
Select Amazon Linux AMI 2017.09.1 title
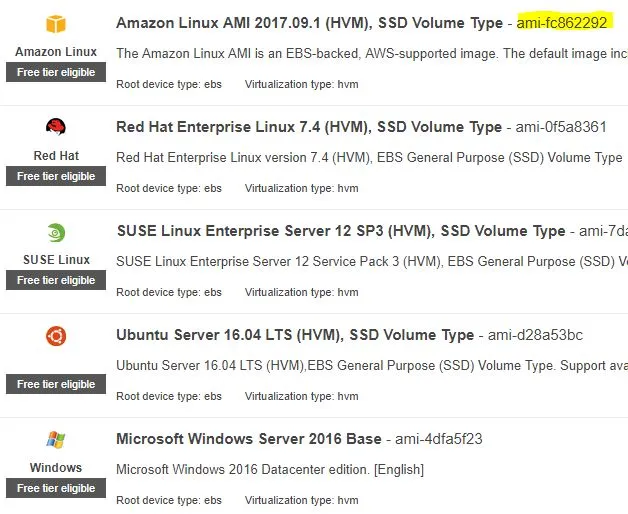point(309,23)
